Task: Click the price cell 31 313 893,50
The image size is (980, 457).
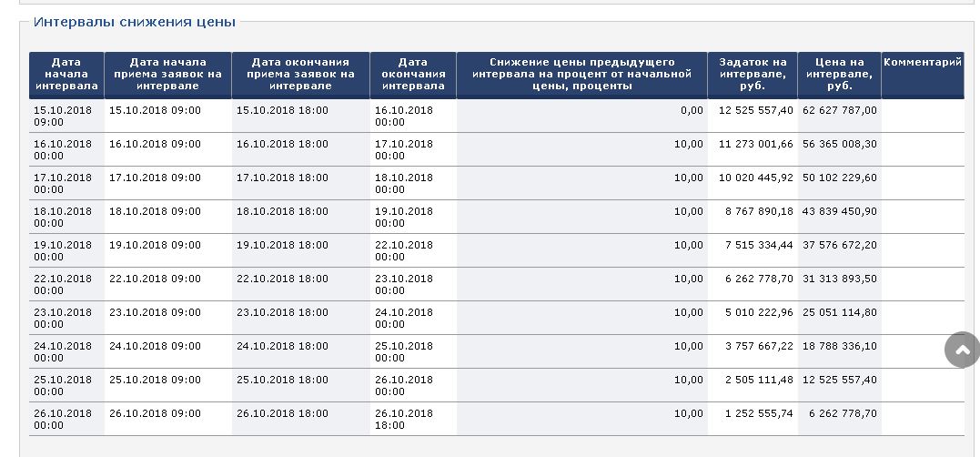Action: [840, 279]
